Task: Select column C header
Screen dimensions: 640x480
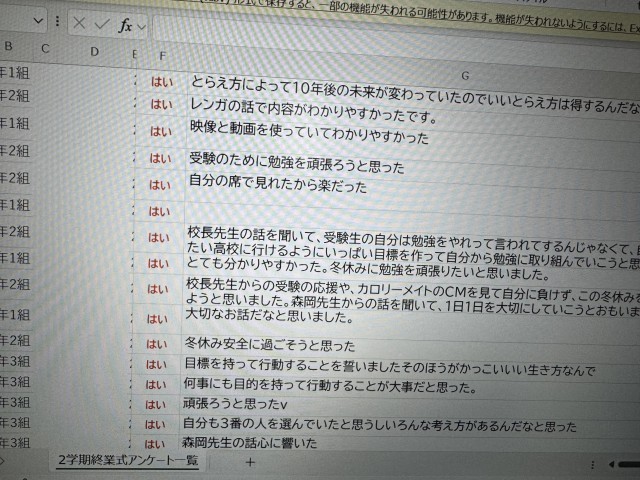Action: coord(45,49)
